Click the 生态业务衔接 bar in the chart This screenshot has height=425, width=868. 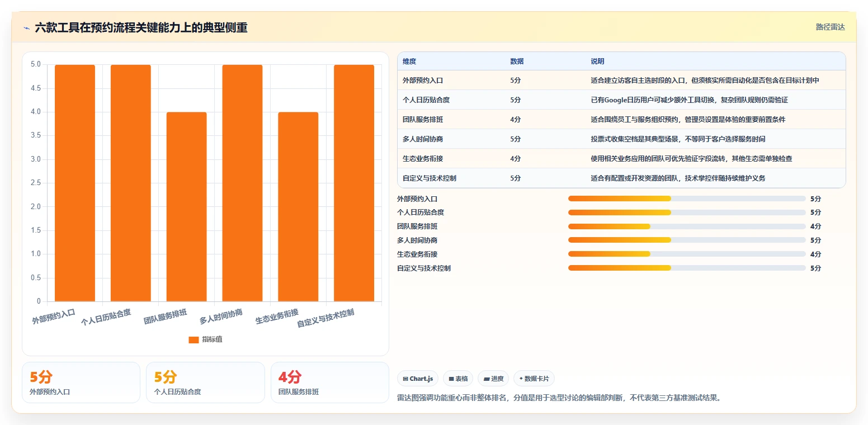click(298, 207)
